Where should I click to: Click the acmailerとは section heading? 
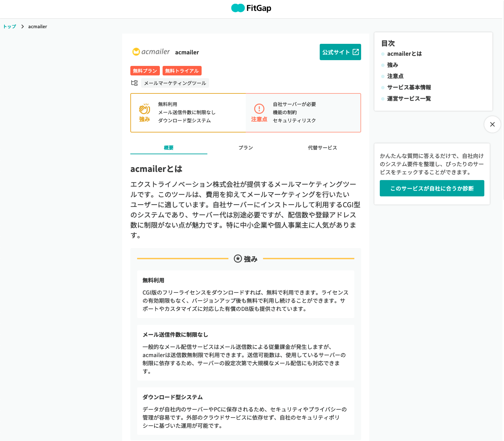click(x=156, y=169)
